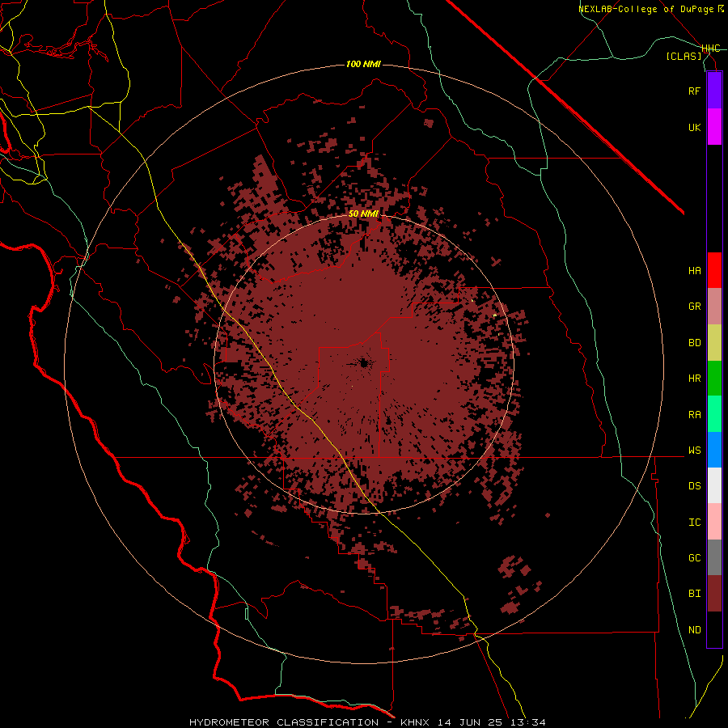Click the BI legend label
This screenshot has width=728, height=728.
pyautogui.click(x=694, y=594)
